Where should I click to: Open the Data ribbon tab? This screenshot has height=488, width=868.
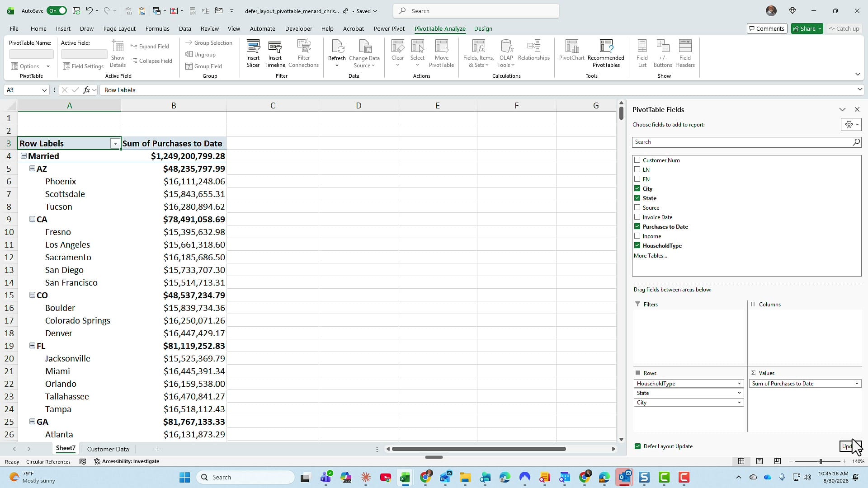click(x=185, y=28)
